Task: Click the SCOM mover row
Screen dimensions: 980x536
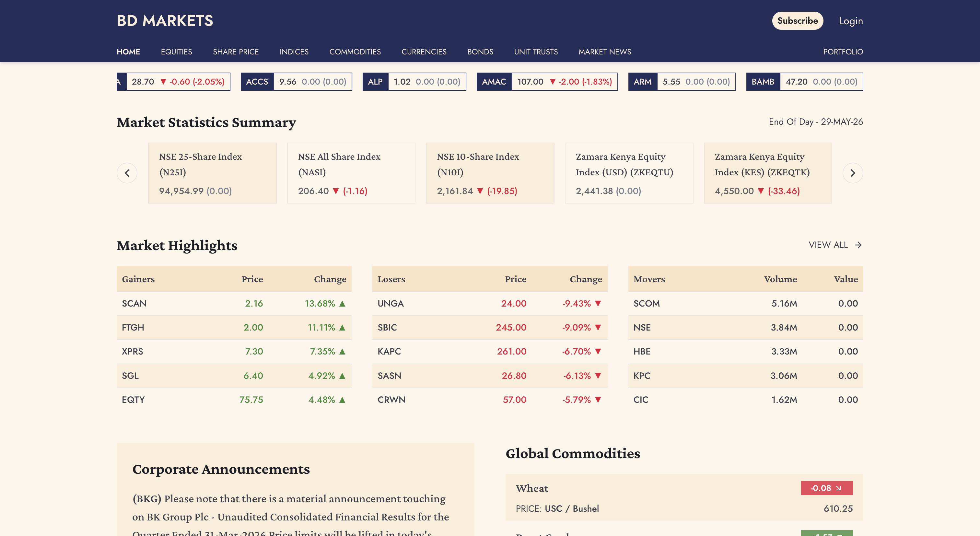Action: 745,304
